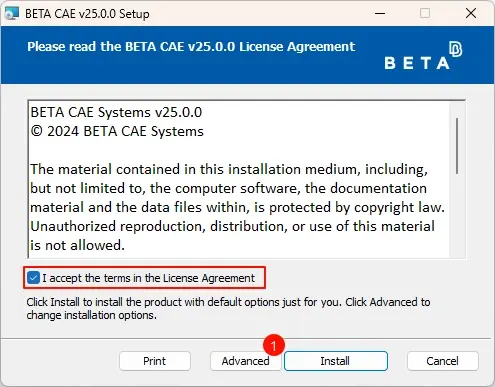
Task: Click the '© 2024 BETA CAE Systems' line
Action: (x=117, y=131)
